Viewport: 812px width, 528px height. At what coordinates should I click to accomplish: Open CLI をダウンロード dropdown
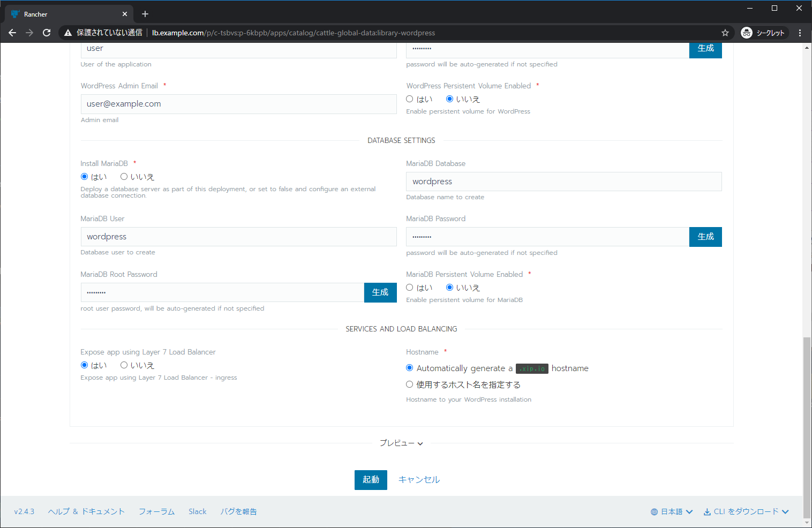746,511
